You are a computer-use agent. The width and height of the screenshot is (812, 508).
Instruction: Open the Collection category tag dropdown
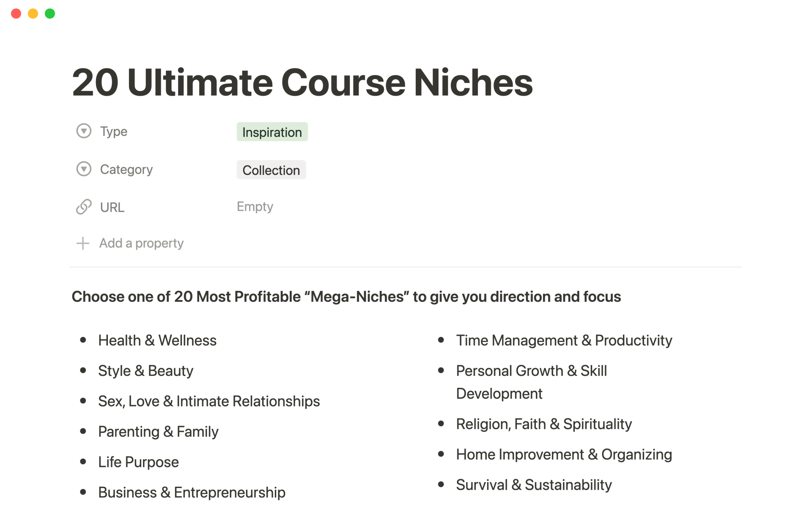pyautogui.click(x=271, y=170)
